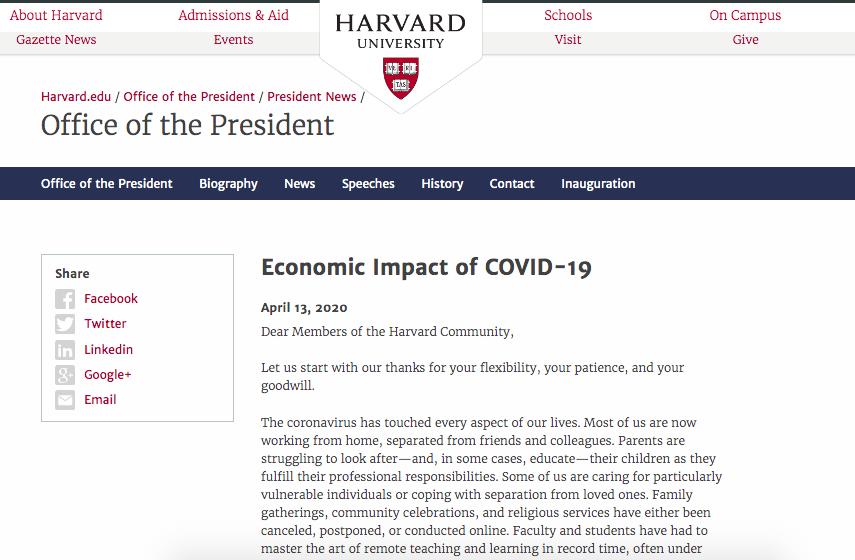The image size is (855, 560).
Task: Go to the History section
Action: 442,184
